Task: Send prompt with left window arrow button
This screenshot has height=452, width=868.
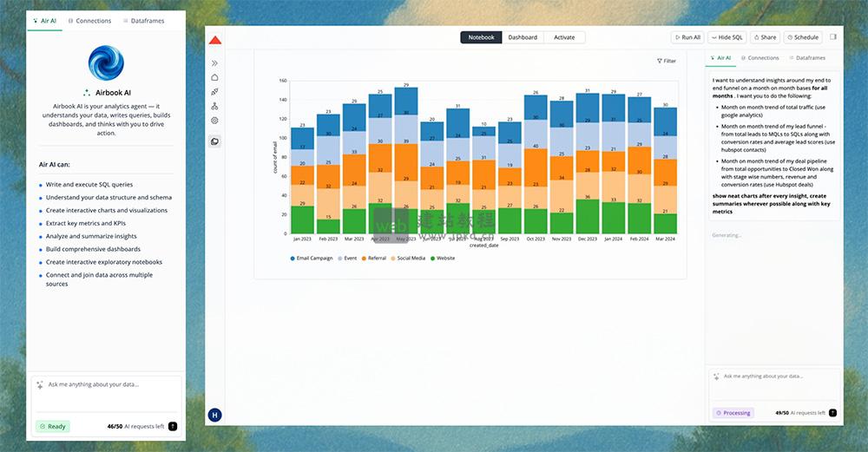Action: pos(173,427)
